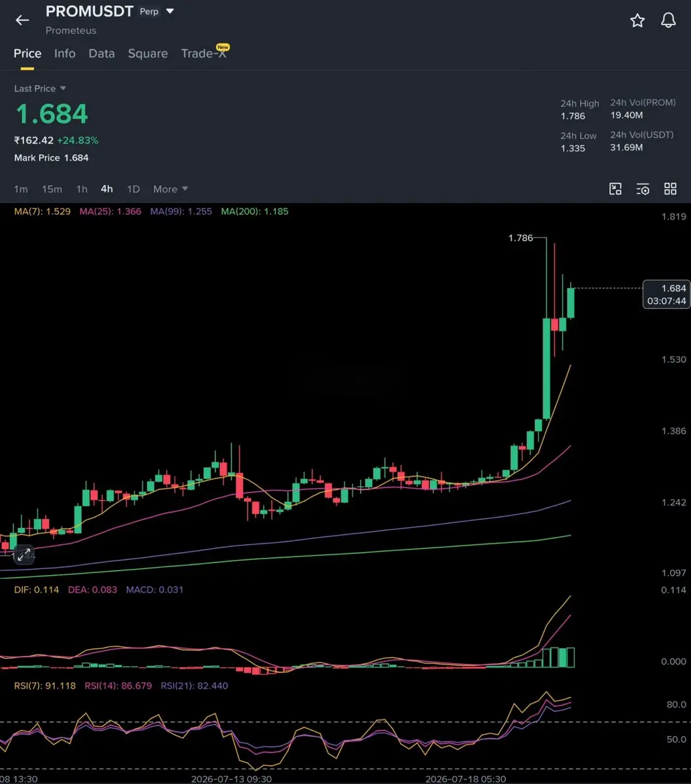Screen dimensions: 691x784
Task: Select the 1m timeframe
Action: pyautogui.click(x=21, y=189)
